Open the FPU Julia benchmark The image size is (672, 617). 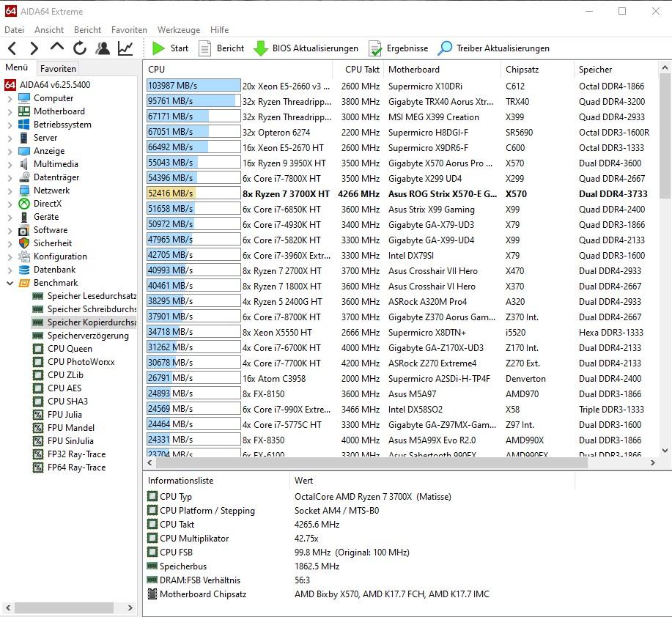(57, 415)
